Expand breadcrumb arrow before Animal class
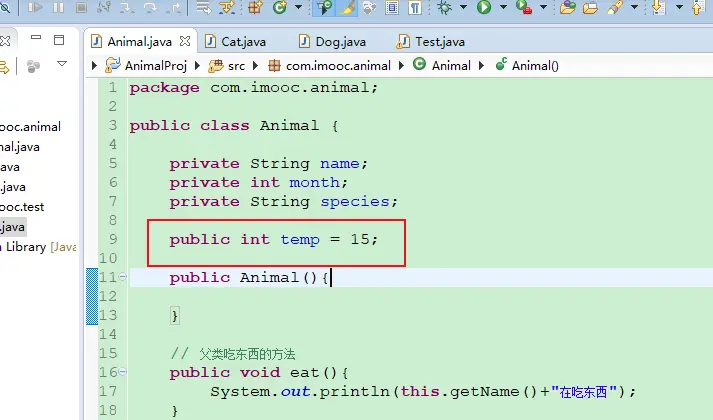 point(401,65)
